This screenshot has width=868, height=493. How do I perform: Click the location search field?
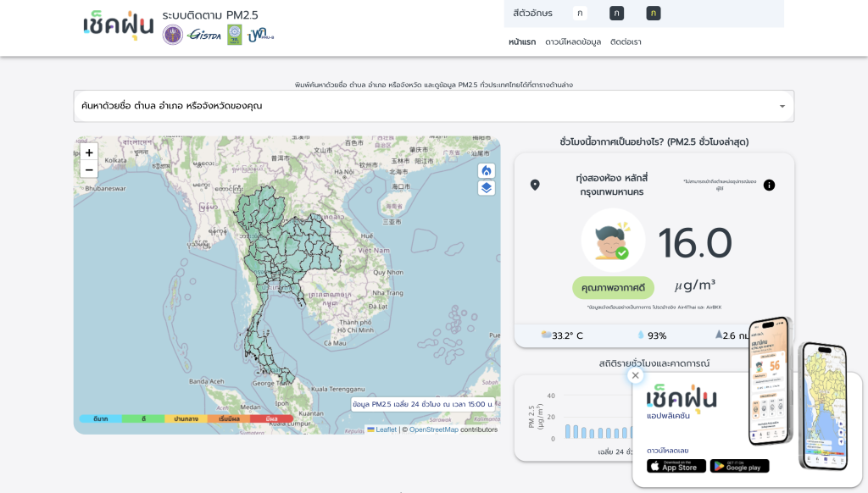click(433, 106)
